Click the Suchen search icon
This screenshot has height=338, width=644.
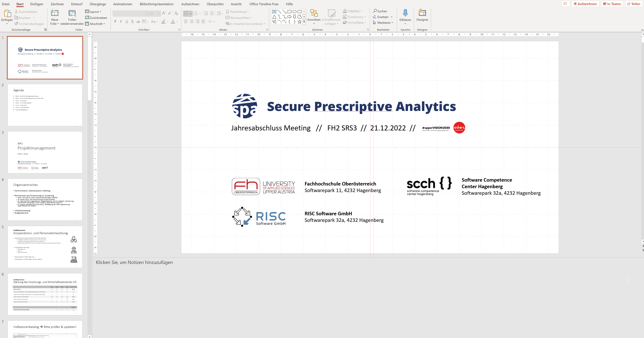pyautogui.click(x=380, y=11)
